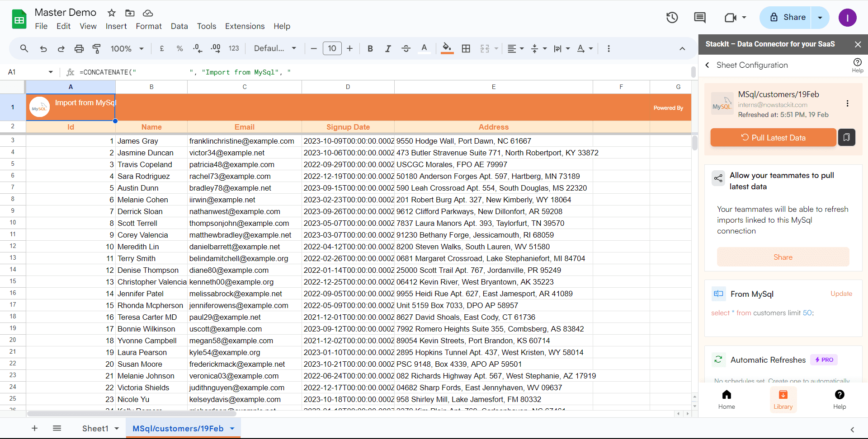
Task: Open the search the menus tool
Action: pyautogui.click(x=24, y=48)
